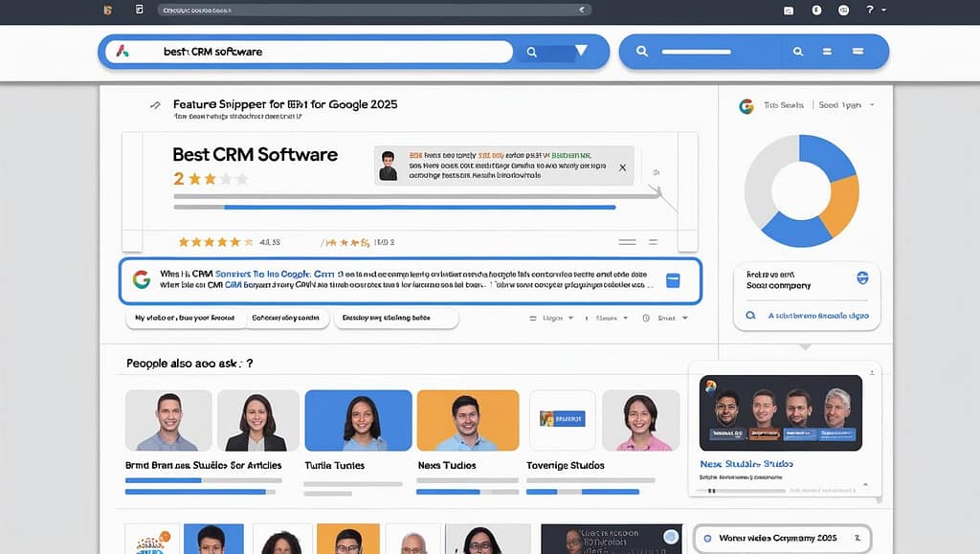
Task: Click arrow icon beside 'Feature Snippeer' heading
Action: click(155, 105)
